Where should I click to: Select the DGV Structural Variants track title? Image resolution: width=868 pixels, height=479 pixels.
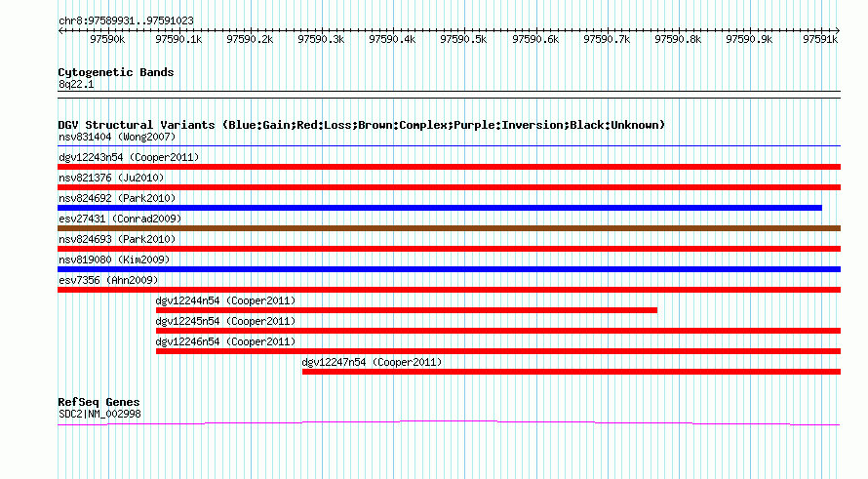[362, 125]
